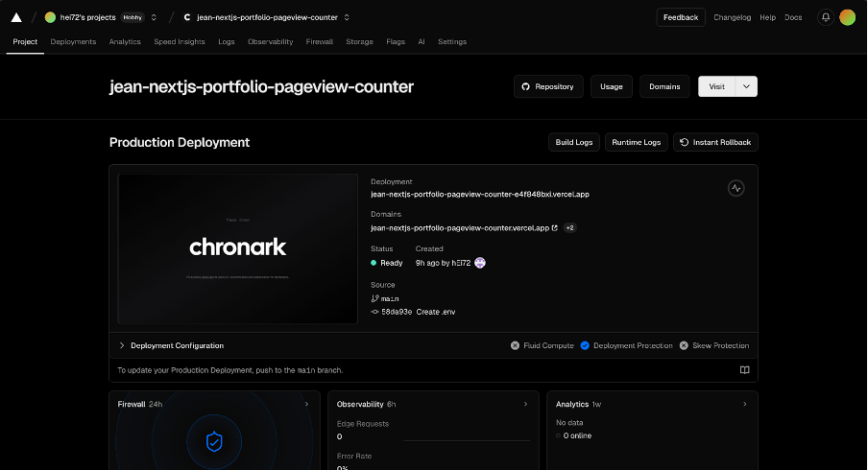
Task: Click the chronark deployment preview thumbnail
Action: tap(237, 248)
